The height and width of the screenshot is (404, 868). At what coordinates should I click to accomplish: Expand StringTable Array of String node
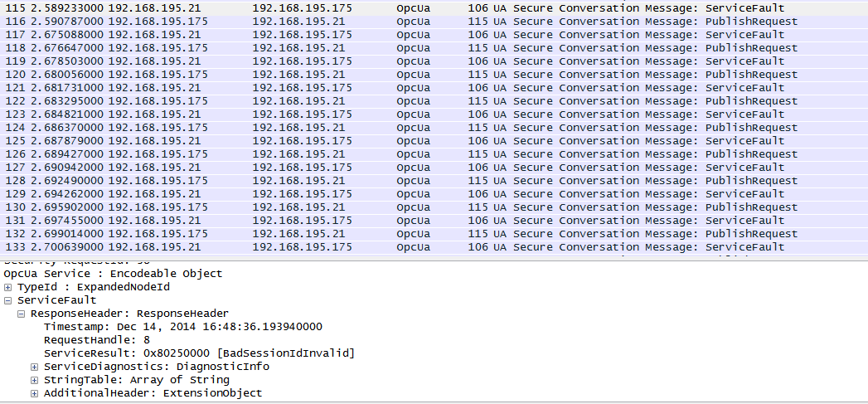[x=35, y=380]
